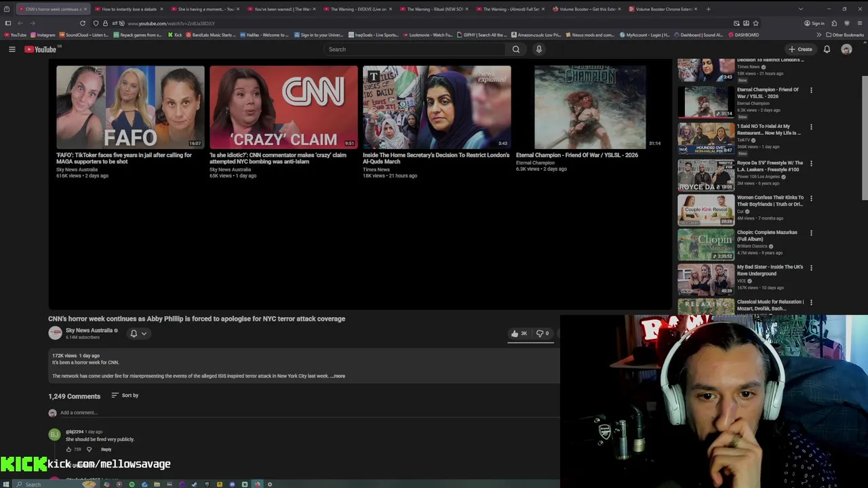Close the CNN's horror week browser tab
868x488 pixels.
[85, 9]
